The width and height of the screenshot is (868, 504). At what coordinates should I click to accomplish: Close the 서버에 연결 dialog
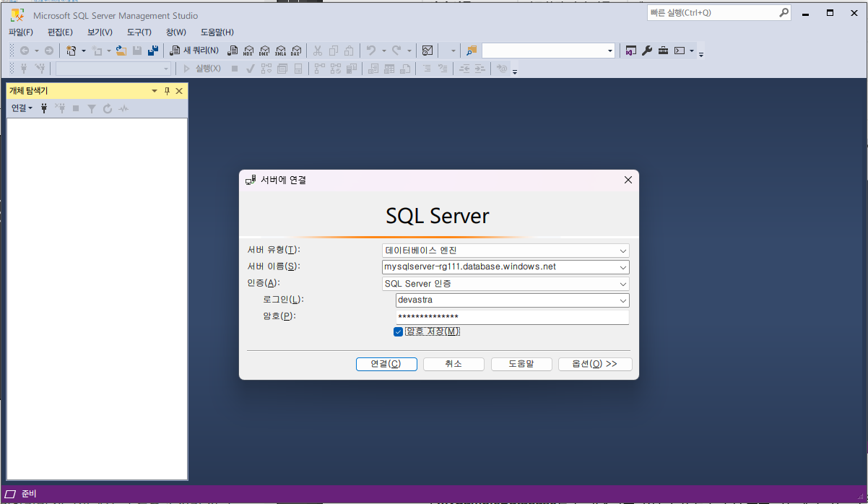coord(628,180)
